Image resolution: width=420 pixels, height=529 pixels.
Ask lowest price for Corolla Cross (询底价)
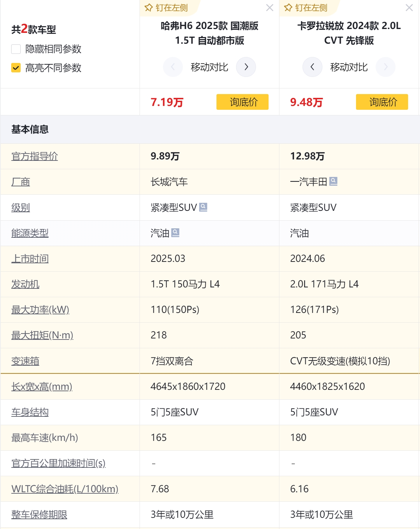[x=382, y=102]
